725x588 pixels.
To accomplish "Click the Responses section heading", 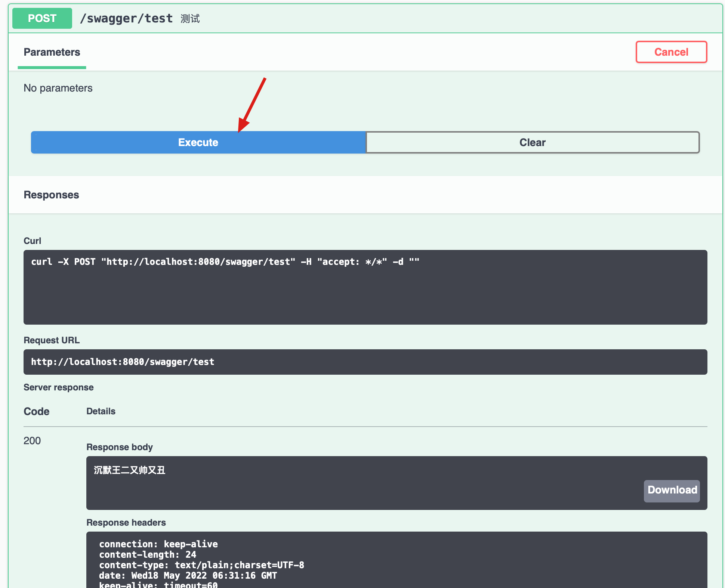I will (x=51, y=195).
